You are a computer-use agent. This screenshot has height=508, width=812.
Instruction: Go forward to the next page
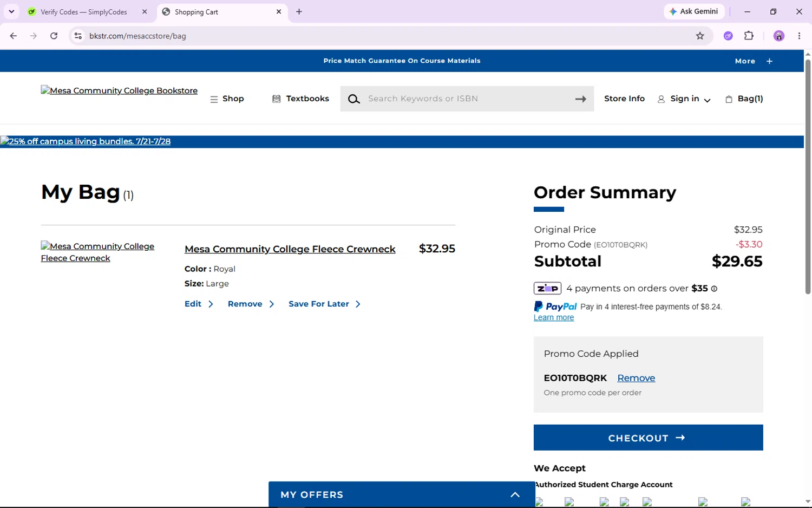coord(34,36)
